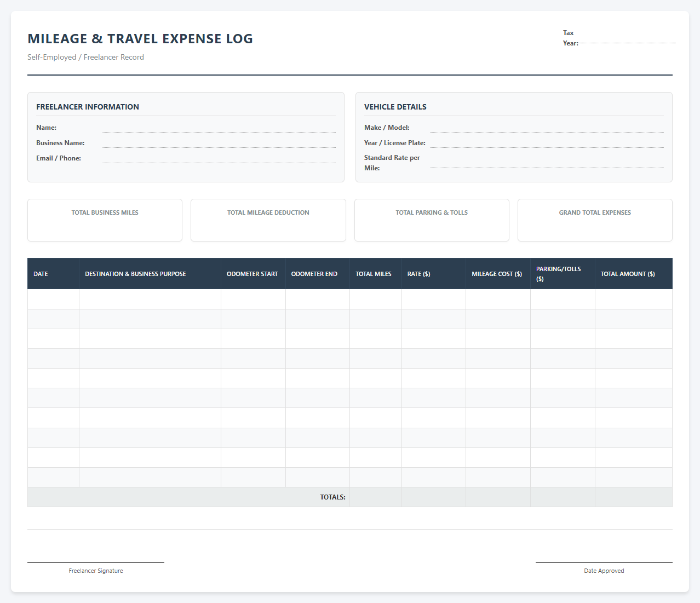Click the Date Approved line
The height and width of the screenshot is (603, 700).
[604, 562]
